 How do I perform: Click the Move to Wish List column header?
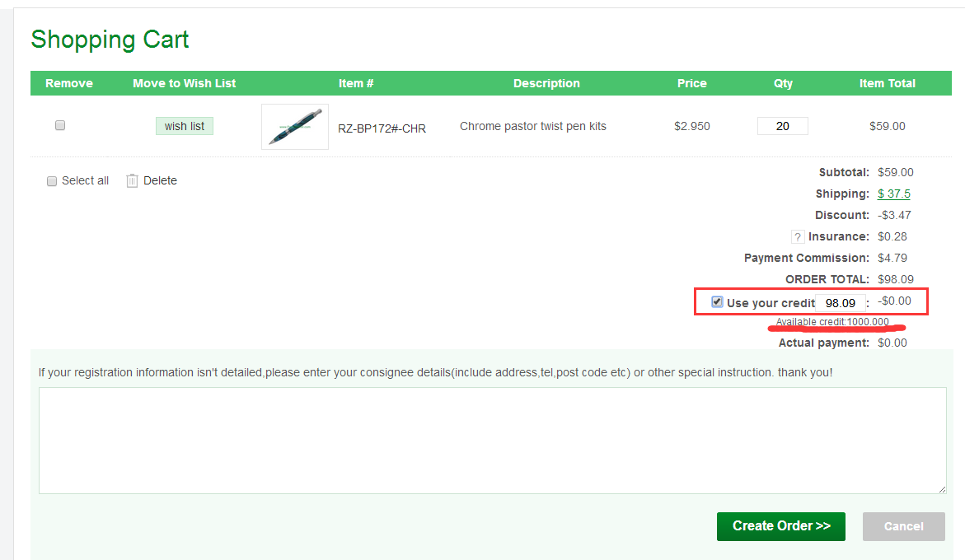(184, 83)
